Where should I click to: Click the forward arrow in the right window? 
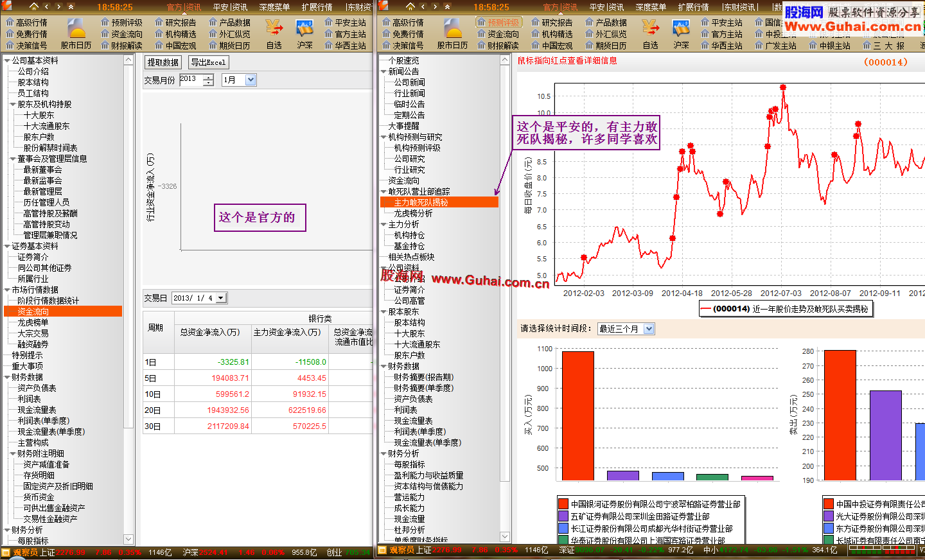(435, 6)
